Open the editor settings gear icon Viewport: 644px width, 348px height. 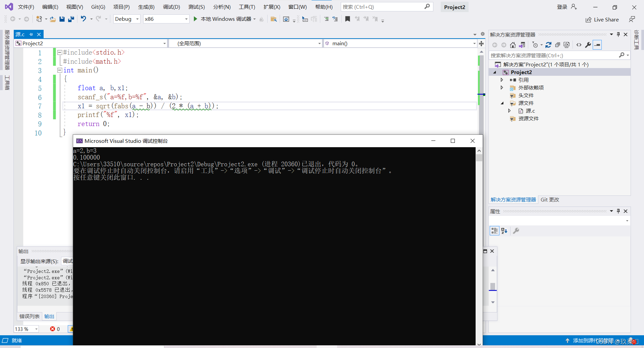click(x=483, y=34)
